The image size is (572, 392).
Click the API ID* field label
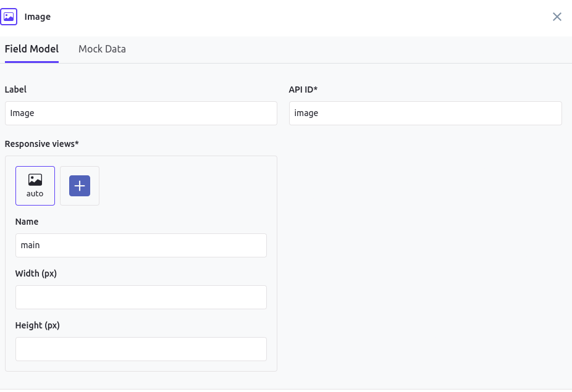303,90
